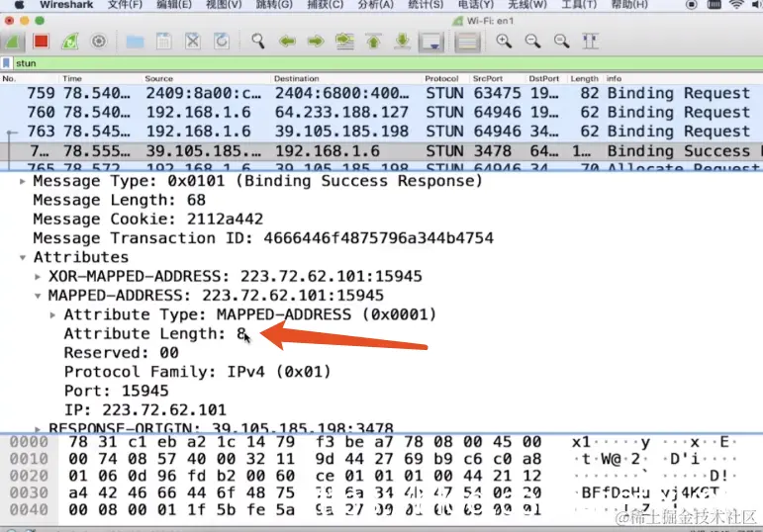Image resolution: width=763 pixels, height=532 pixels.
Task: Zoom out on packet text
Action: [532, 42]
